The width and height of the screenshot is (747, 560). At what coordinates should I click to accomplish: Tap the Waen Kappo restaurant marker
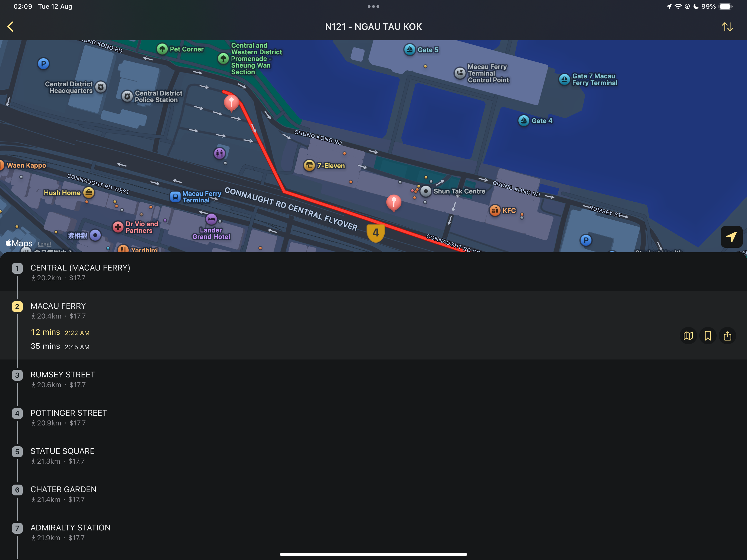(2, 165)
